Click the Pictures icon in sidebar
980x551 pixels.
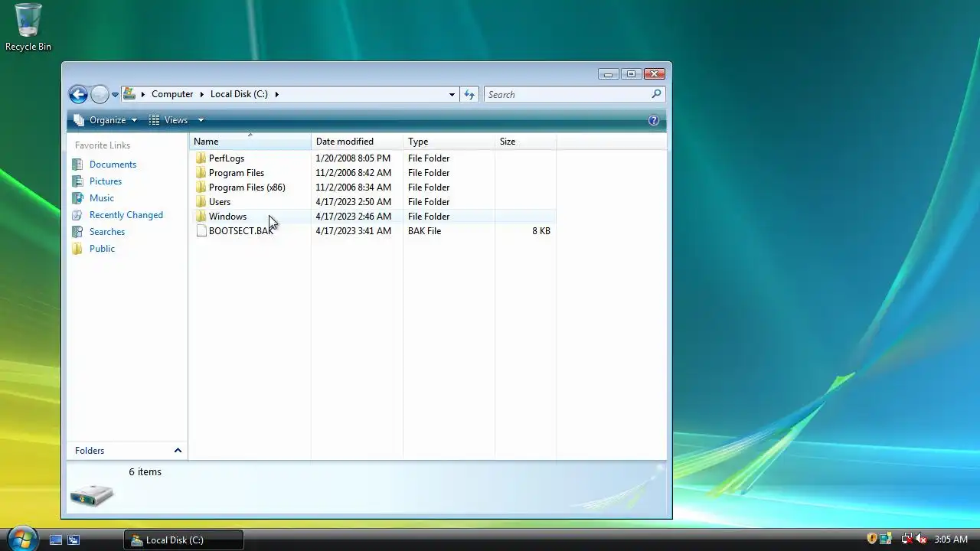77,181
